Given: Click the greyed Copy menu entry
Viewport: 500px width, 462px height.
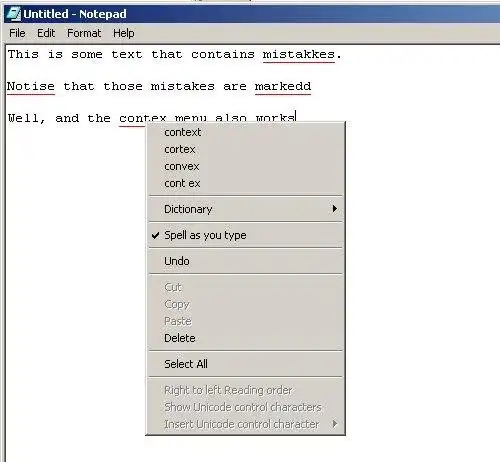Looking at the screenshot, I should pyautogui.click(x=245, y=304).
